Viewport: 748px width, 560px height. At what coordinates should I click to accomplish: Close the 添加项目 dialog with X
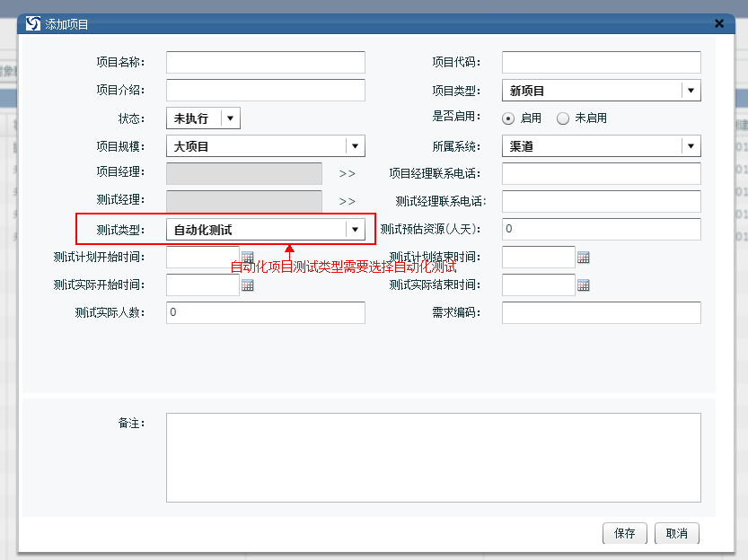pos(718,24)
